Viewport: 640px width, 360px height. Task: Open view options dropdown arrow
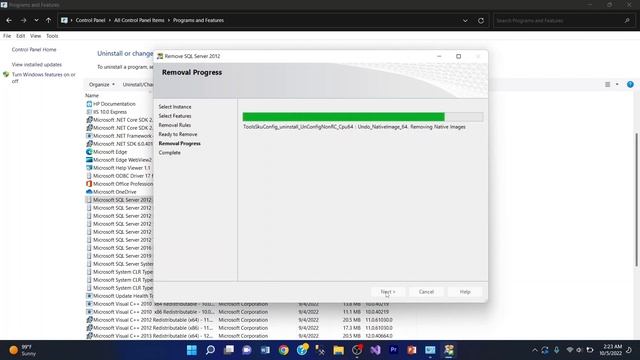pos(617,84)
